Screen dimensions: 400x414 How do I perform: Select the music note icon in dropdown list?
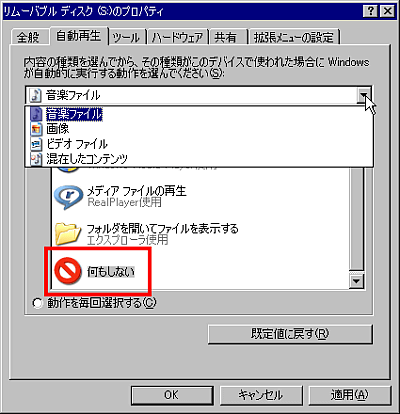coord(36,114)
